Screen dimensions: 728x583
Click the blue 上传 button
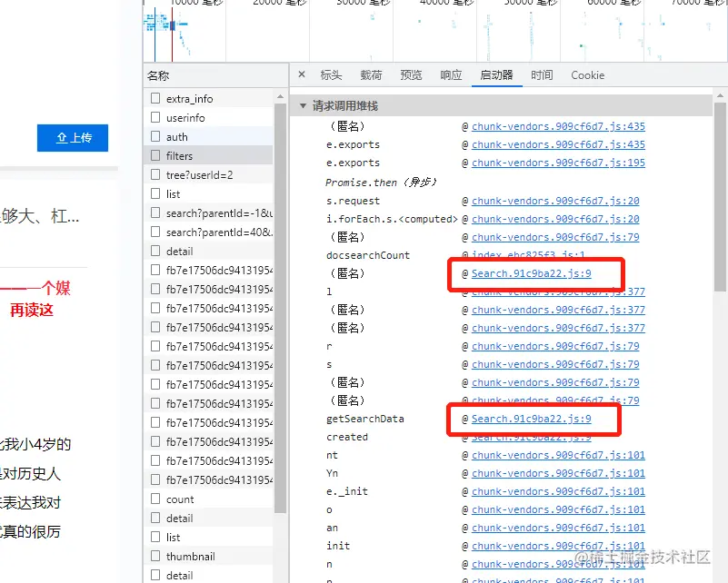(x=73, y=138)
